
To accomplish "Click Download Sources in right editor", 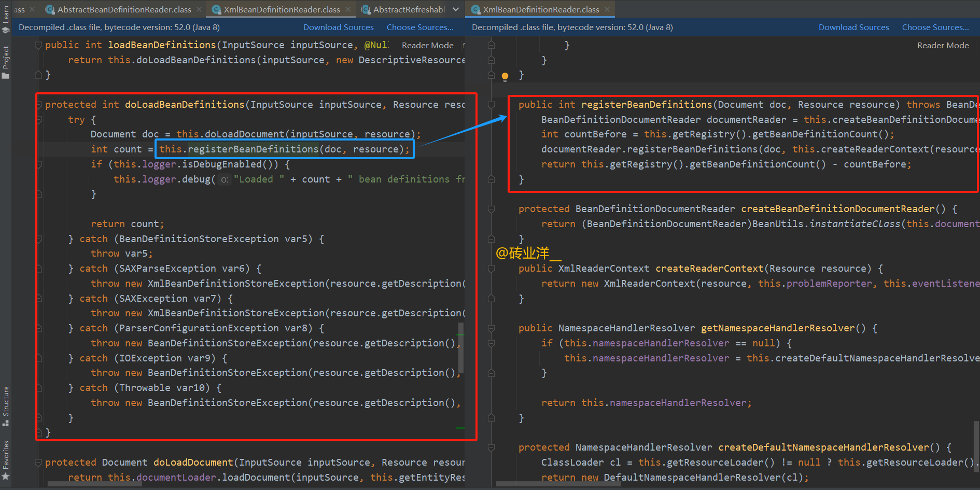I will [853, 27].
